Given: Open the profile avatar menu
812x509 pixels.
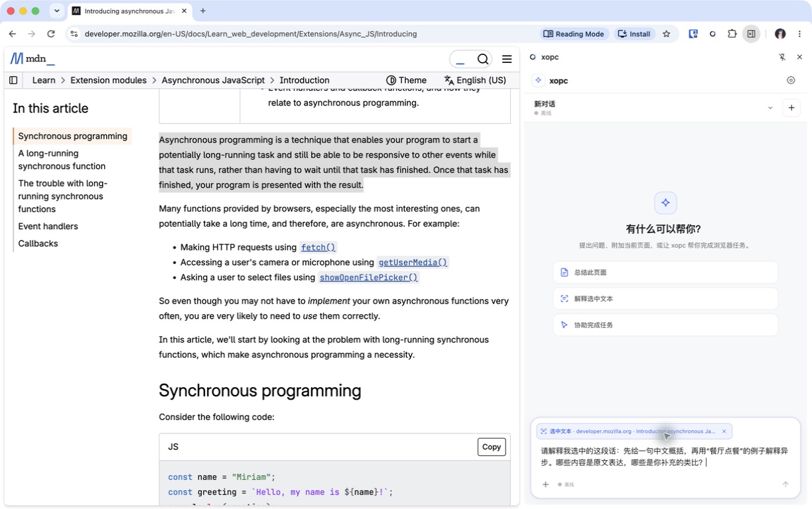Looking at the screenshot, I should point(780,34).
